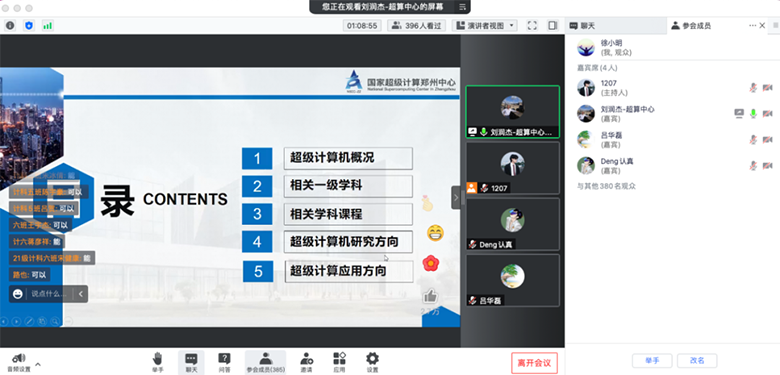Click the slide zoom magnifier icon

55,321
